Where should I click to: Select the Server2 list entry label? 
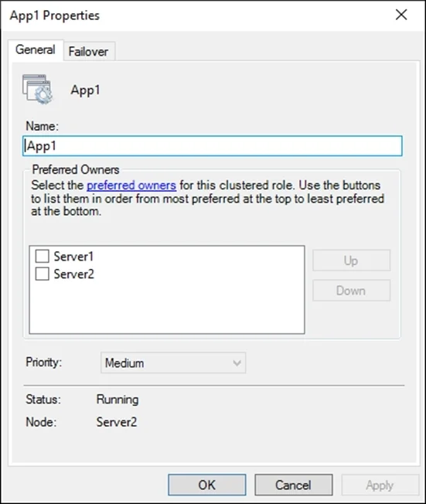coord(73,274)
